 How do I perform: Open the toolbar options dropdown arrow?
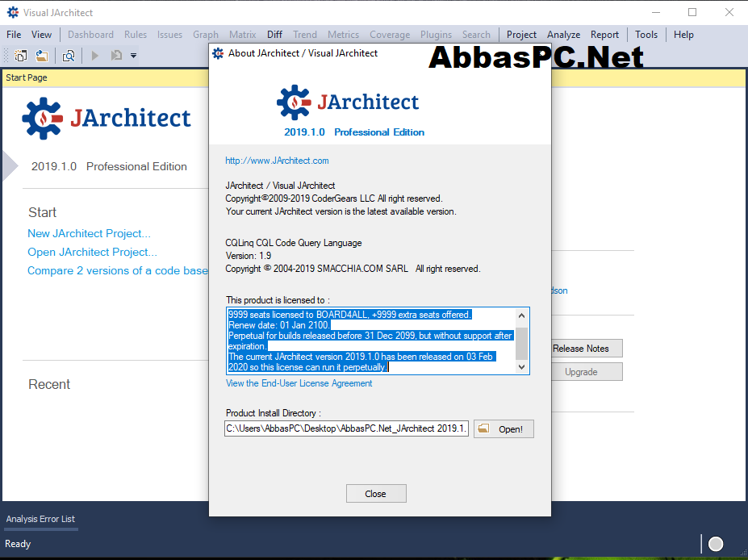[134, 56]
